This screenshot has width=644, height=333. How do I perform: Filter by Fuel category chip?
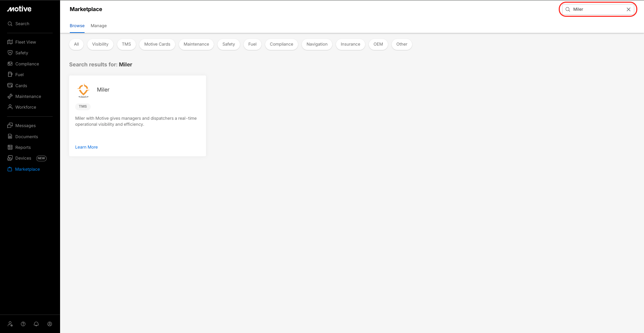click(x=252, y=44)
